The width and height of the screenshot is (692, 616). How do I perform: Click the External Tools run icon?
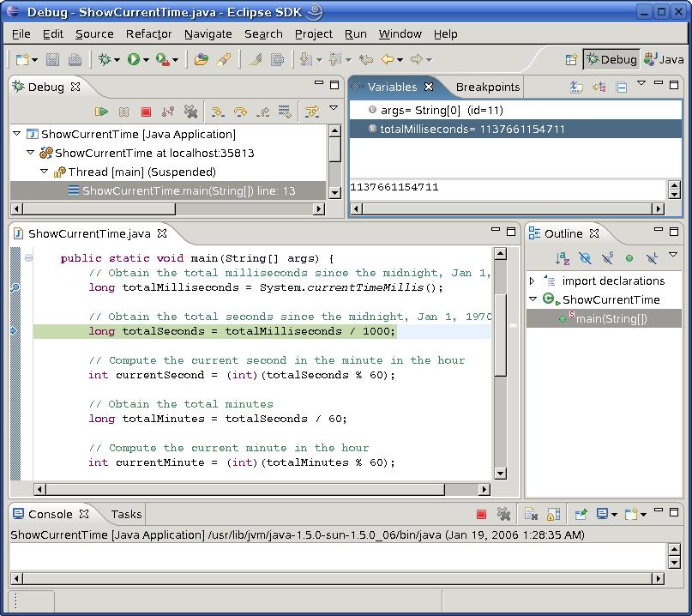point(163,59)
